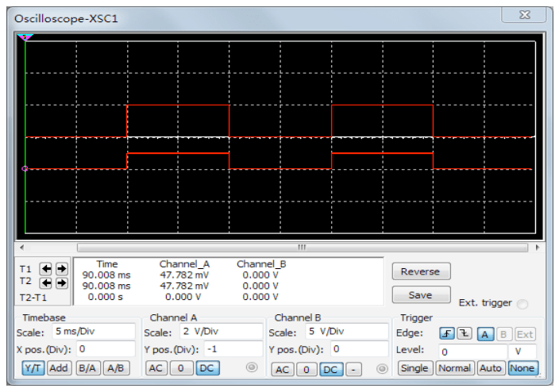Image resolution: width=559 pixels, height=392 pixels.
Task: Click the T1 time reading 90.008 ms
Action: 106,275
